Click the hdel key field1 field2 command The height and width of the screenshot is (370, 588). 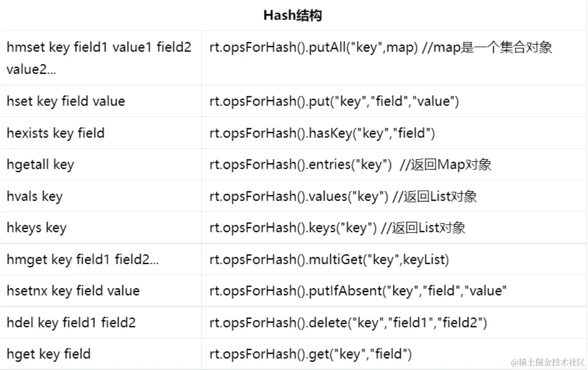point(71,323)
